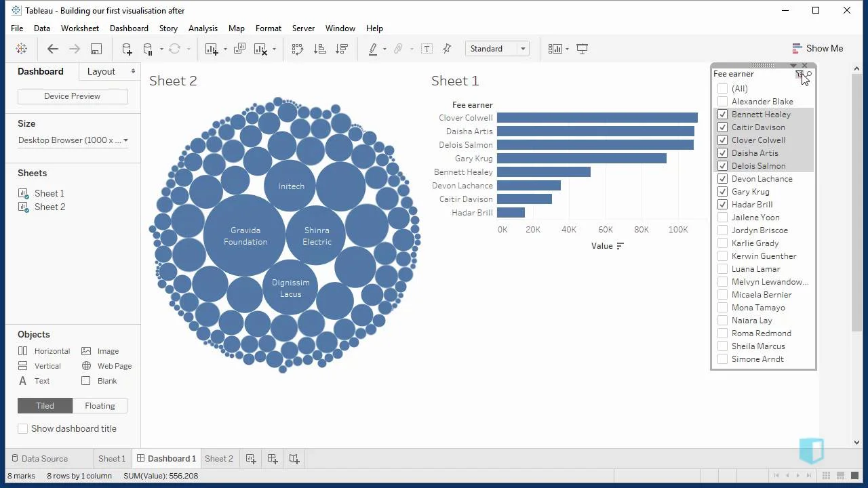Uncheck the Caitir Davison checkbox
This screenshot has width=868, height=488.
[x=722, y=127]
